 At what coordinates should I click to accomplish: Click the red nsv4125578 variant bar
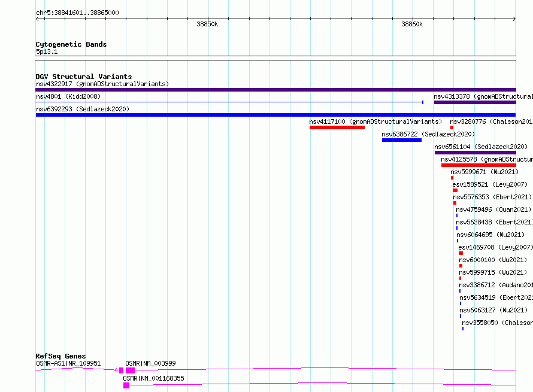[x=479, y=165]
